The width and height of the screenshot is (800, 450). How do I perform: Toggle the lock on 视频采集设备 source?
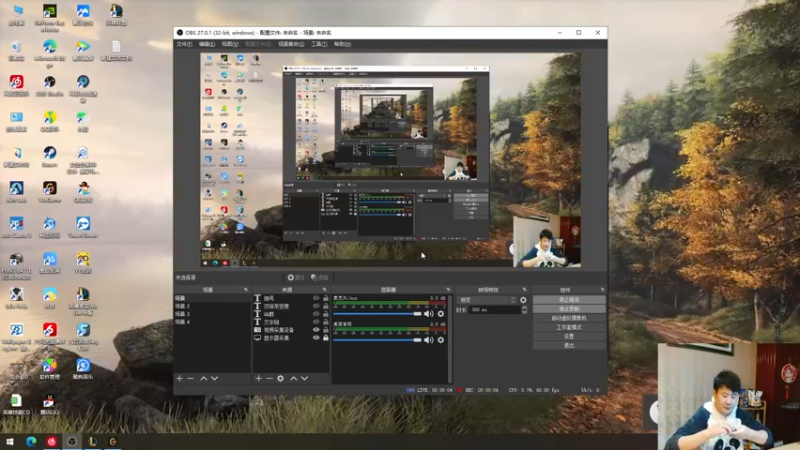coord(326,330)
